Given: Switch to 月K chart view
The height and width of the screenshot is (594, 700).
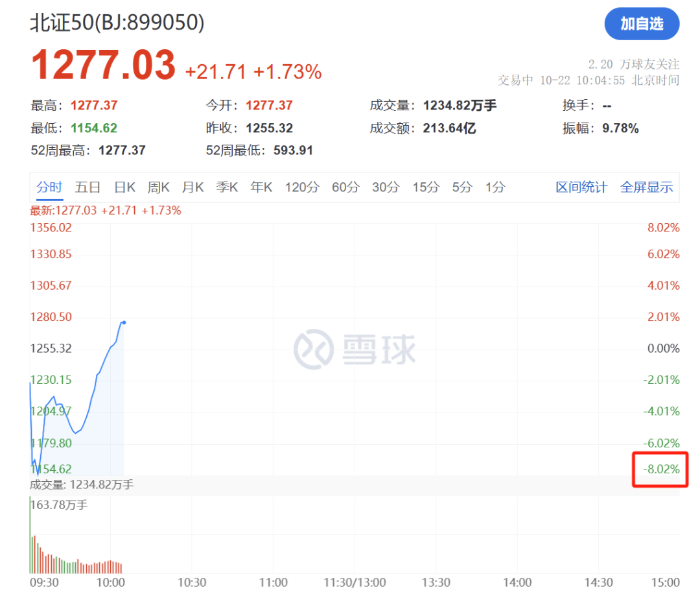Looking at the screenshot, I should [192, 187].
